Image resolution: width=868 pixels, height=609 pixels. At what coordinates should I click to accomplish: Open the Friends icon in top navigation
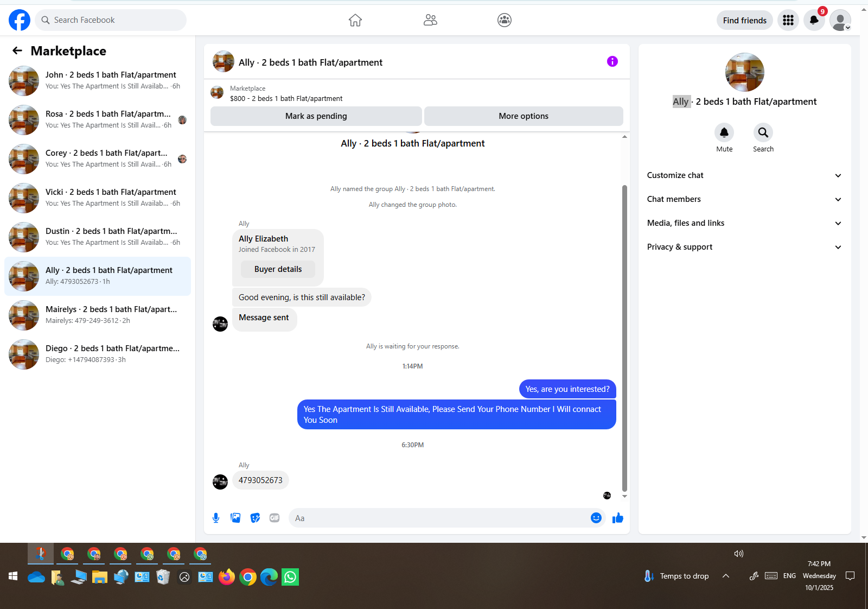430,20
